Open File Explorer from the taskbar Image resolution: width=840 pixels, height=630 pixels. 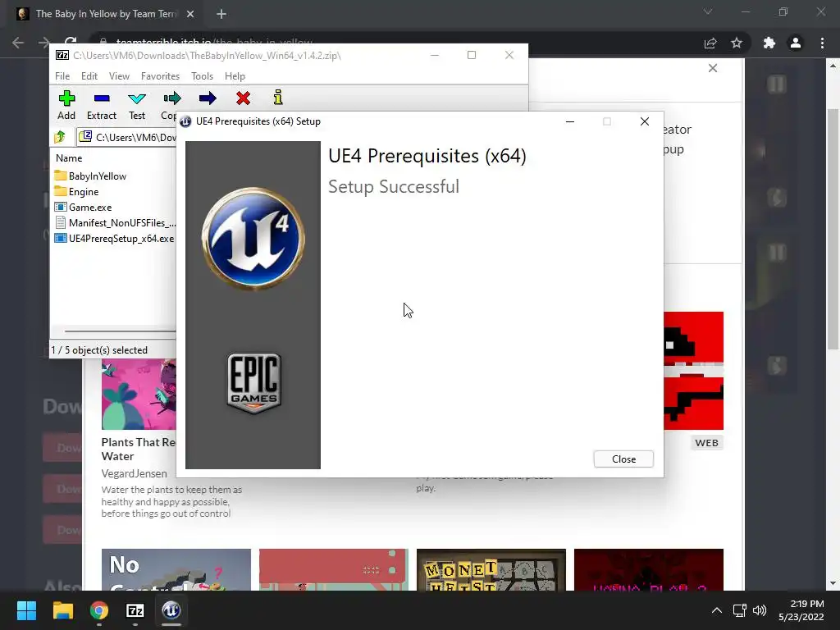[x=62, y=610]
